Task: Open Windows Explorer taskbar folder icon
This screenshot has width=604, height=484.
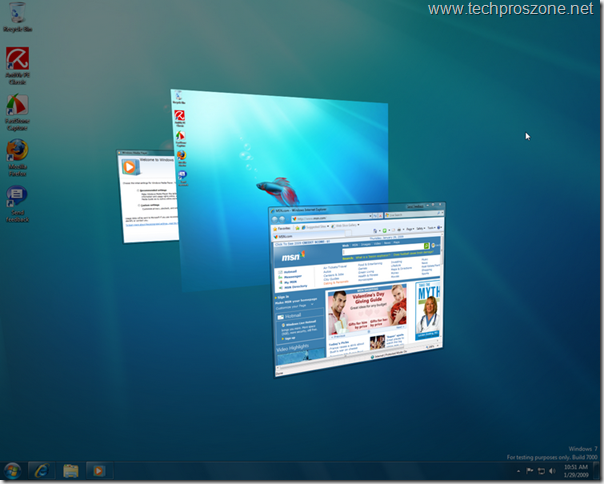Action: tap(70, 471)
